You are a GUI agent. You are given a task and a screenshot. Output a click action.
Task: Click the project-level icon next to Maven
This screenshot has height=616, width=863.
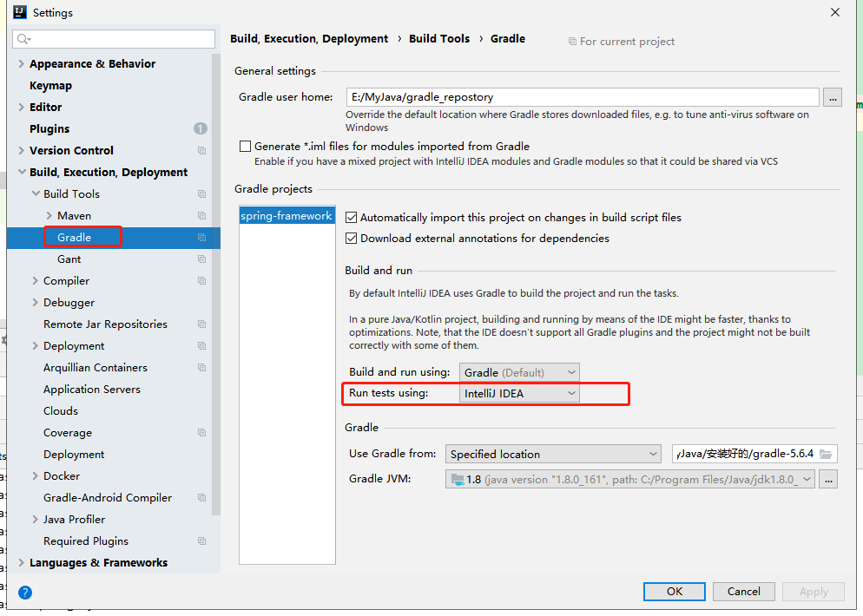coord(202,215)
